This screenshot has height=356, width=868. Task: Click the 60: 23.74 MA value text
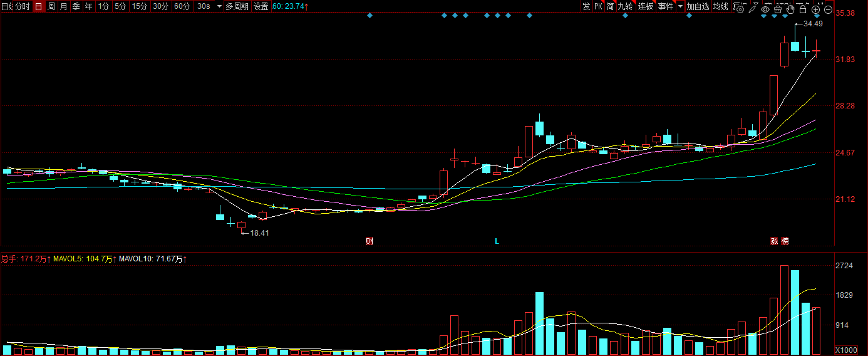click(291, 6)
